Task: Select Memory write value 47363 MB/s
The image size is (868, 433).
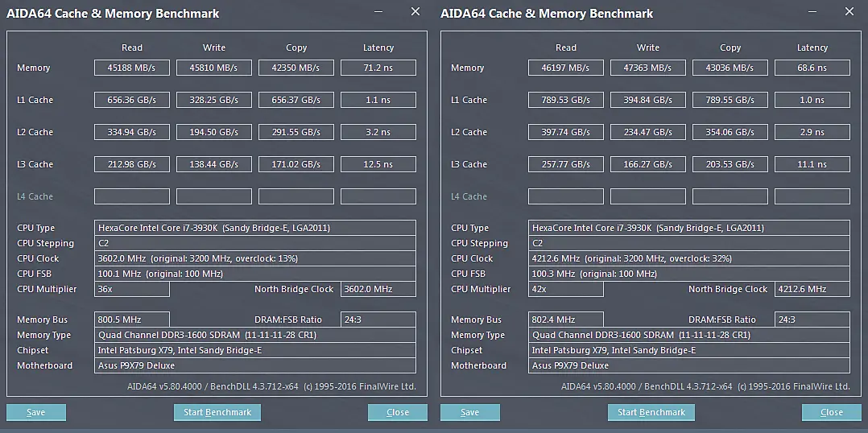Action: point(647,68)
